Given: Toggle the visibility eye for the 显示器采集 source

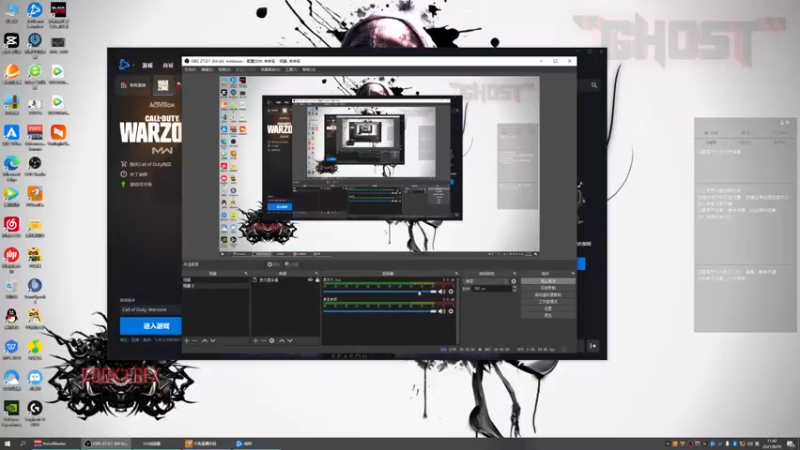Looking at the screenshot, I should point(310,280).
